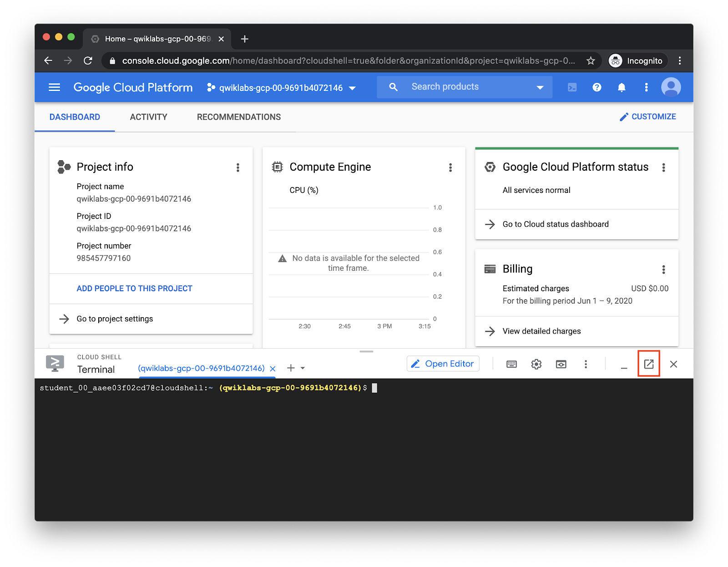Click the 'USD $0.00' estimated charges value
The height and width of the screenshot is (567, 728).
[650, 289]
